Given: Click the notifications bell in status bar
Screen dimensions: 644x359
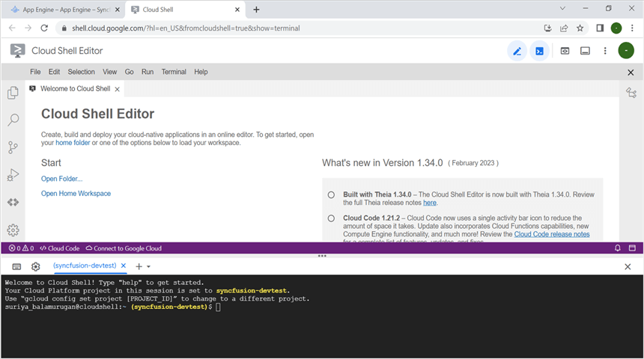Looking at the screenshot, I should coord(617,248).
